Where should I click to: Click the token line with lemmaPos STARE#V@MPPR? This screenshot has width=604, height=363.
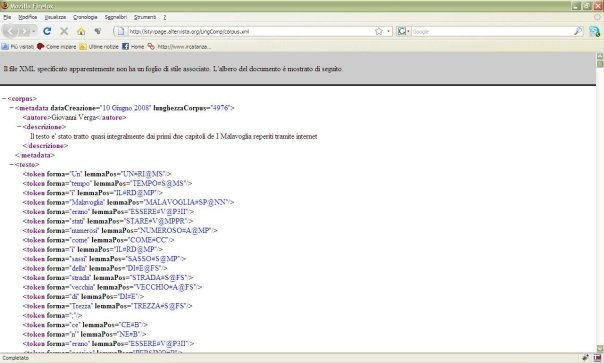[x=108, y=221]
